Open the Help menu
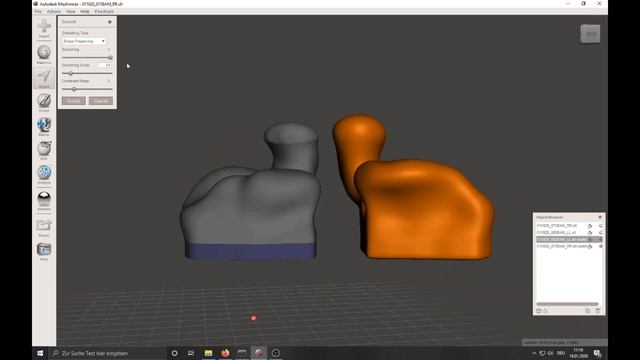640x360 pixels. coord(85,11)
